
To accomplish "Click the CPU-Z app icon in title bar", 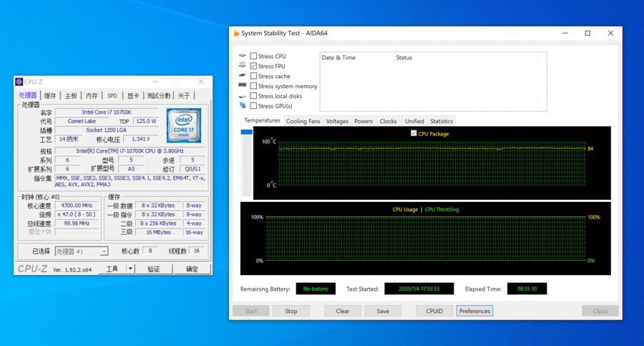I will coord(19,82).
